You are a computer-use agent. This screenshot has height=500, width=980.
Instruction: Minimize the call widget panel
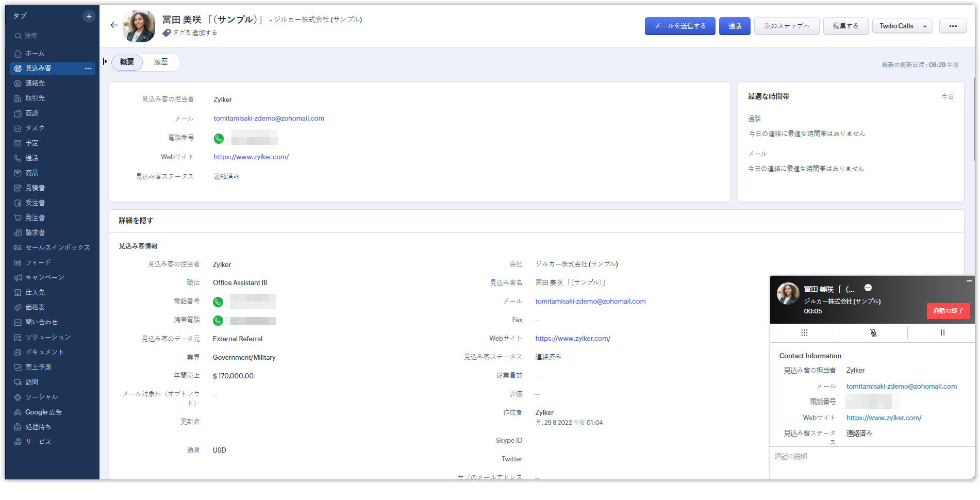pos(969,281)
